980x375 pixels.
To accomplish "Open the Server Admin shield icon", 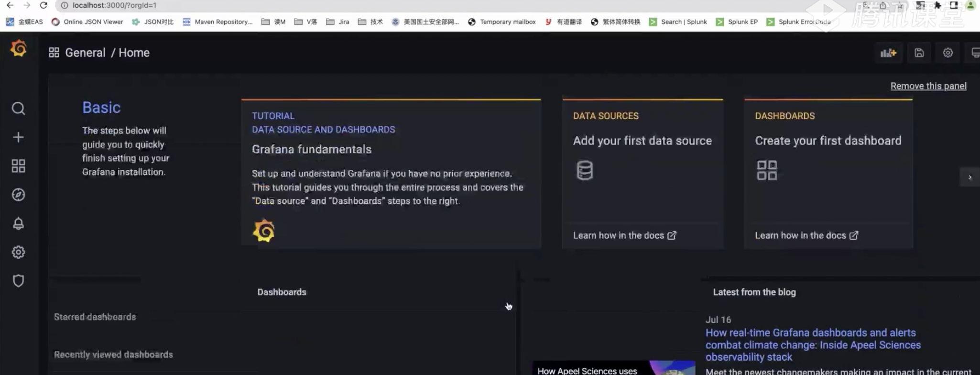I will (18, 281).
